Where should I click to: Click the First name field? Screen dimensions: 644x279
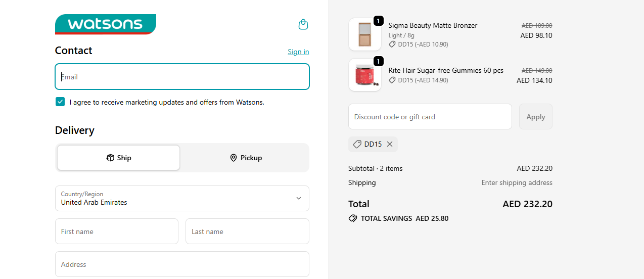point(116,231)
